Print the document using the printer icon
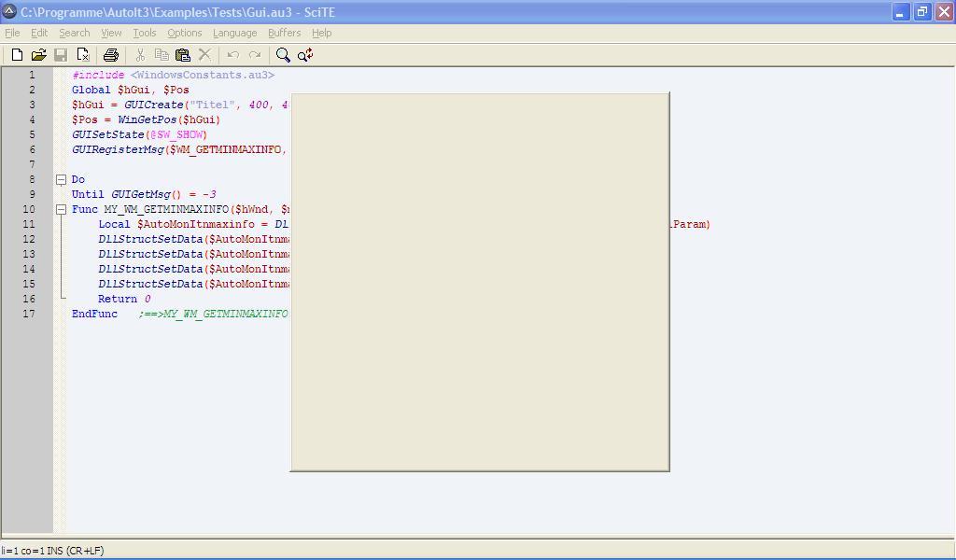956x560 pixels. click(x=111, y=55)
